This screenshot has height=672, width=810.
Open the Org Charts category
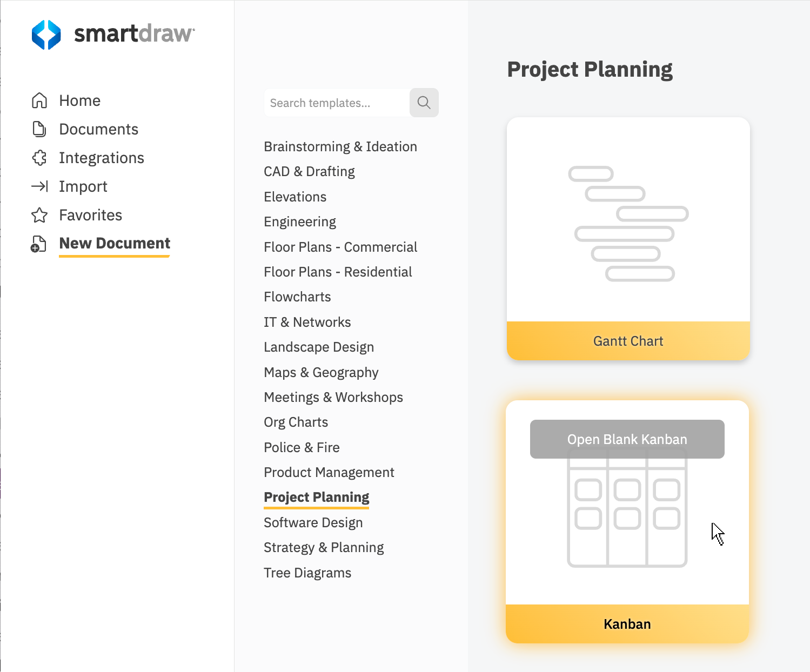click(296, 422)
